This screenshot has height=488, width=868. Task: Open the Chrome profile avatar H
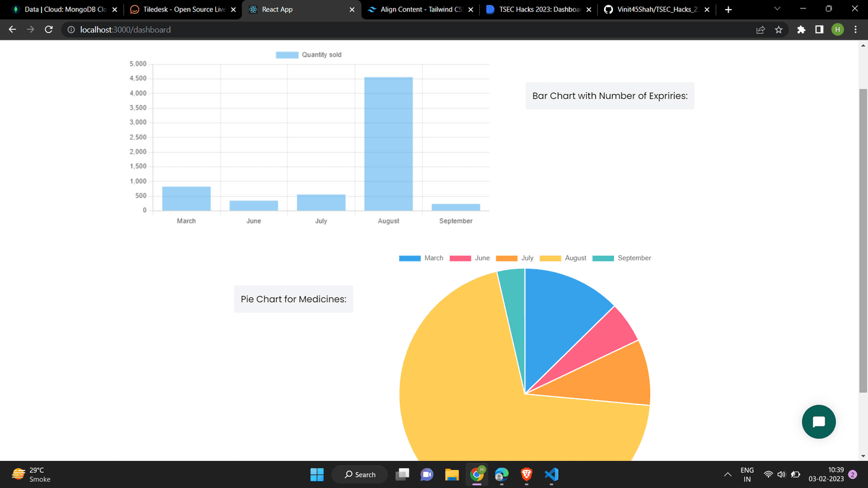tap(837, 30)
